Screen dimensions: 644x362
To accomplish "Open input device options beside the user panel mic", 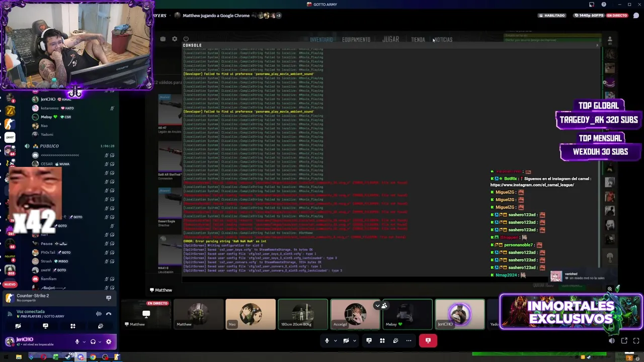I will 84,342.
